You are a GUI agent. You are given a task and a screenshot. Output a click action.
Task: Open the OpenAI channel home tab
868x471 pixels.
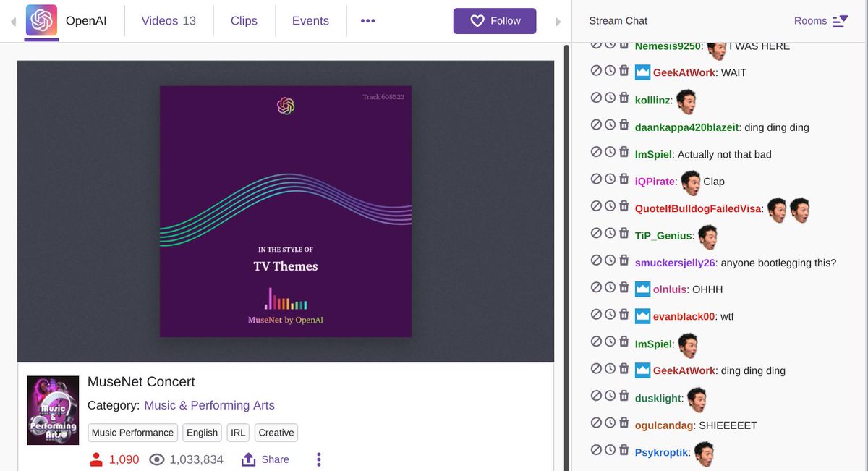click(x=86, y=21)
